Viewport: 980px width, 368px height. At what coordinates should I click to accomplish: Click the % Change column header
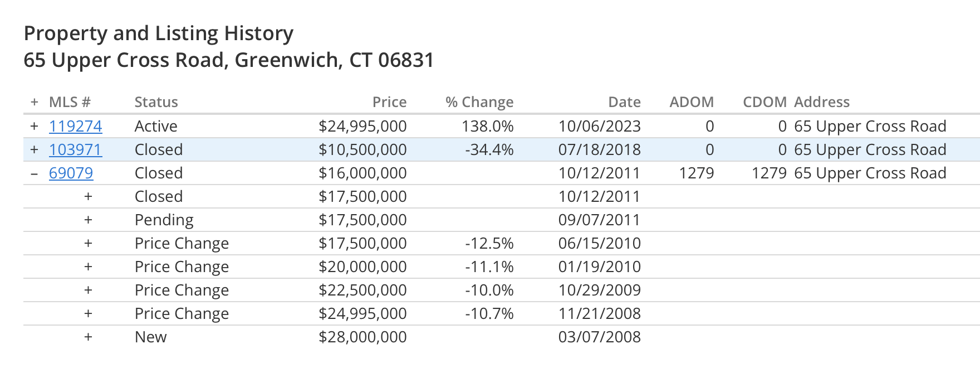tap(479, 102)
